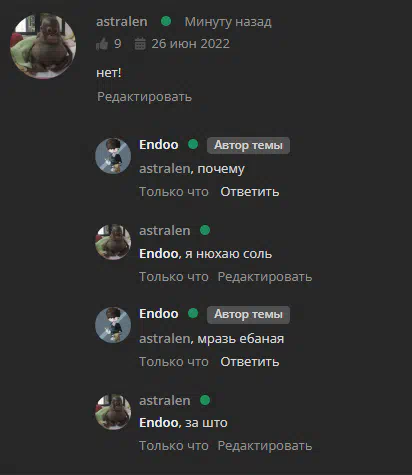Click Endoo's avatar beside 'почему' reply
Screen dimensions: 412x475
click(113, 156)
